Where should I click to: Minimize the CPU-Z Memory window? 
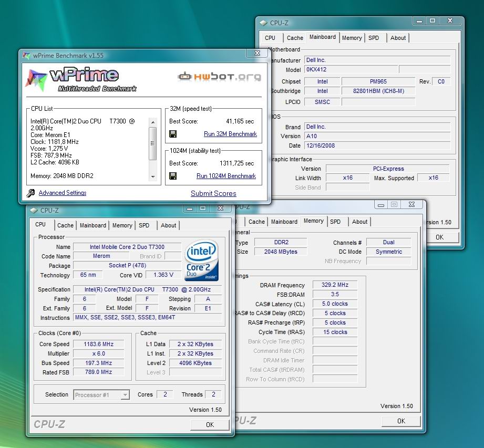tap(381, 204)
